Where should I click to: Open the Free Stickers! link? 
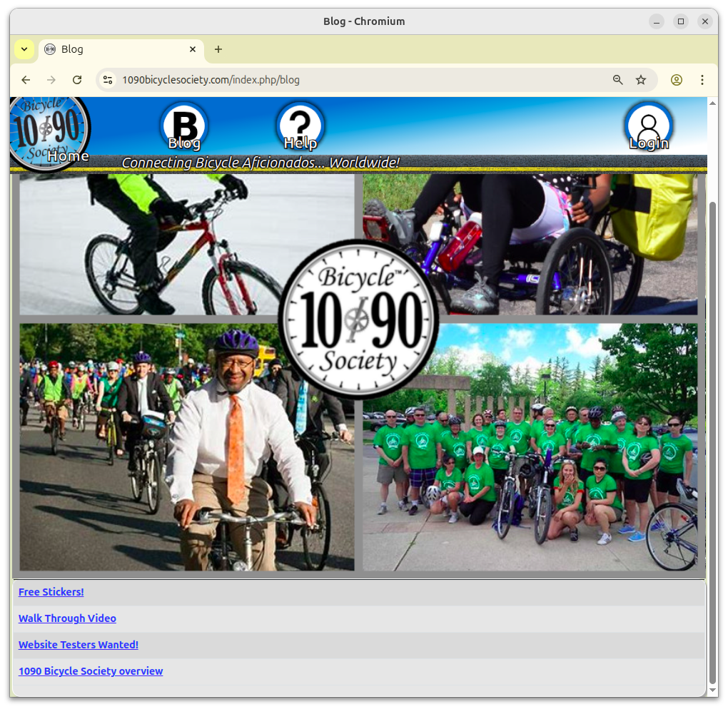pos(51,591)
